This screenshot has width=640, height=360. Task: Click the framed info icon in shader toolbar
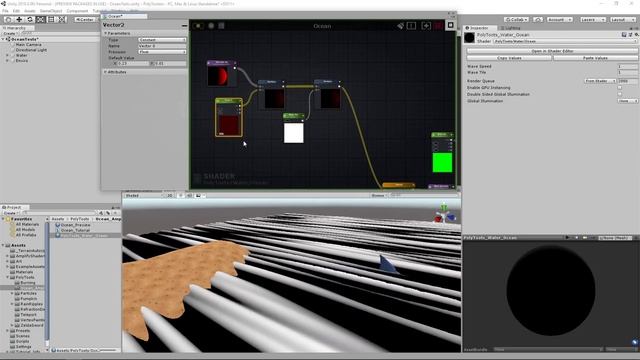[411, 26]
